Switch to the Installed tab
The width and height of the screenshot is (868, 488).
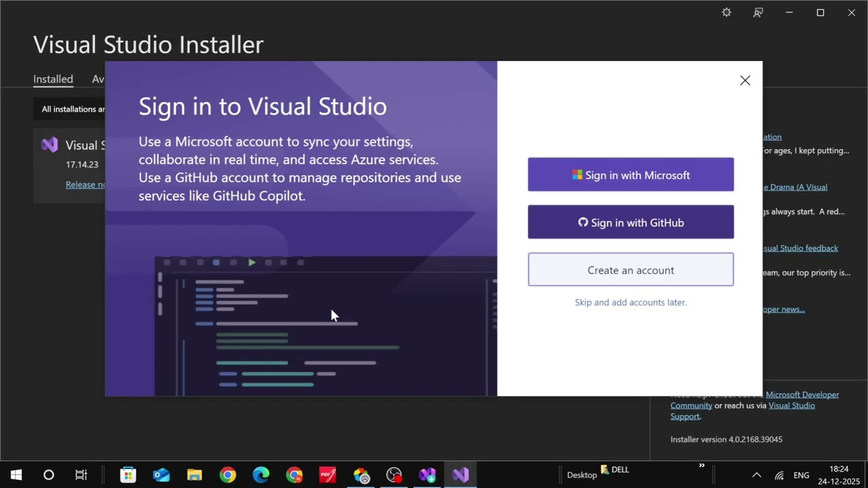click(x=53, y=79)
